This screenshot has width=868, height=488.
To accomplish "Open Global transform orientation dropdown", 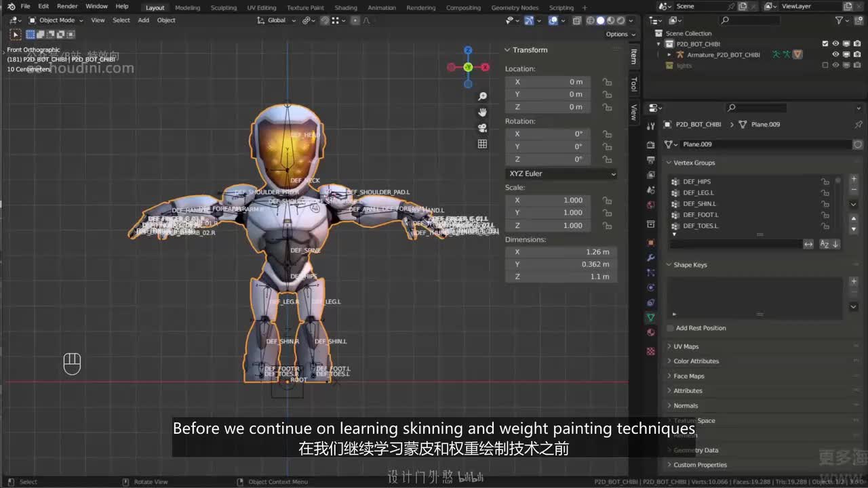I will coord(277,20).
